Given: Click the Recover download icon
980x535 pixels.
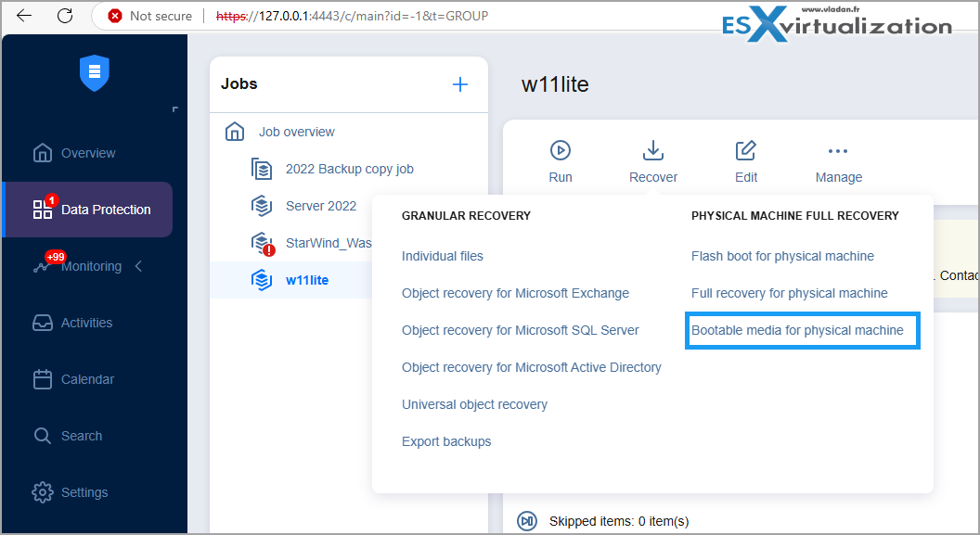Looking at the screenshot, I should point(653,150).
